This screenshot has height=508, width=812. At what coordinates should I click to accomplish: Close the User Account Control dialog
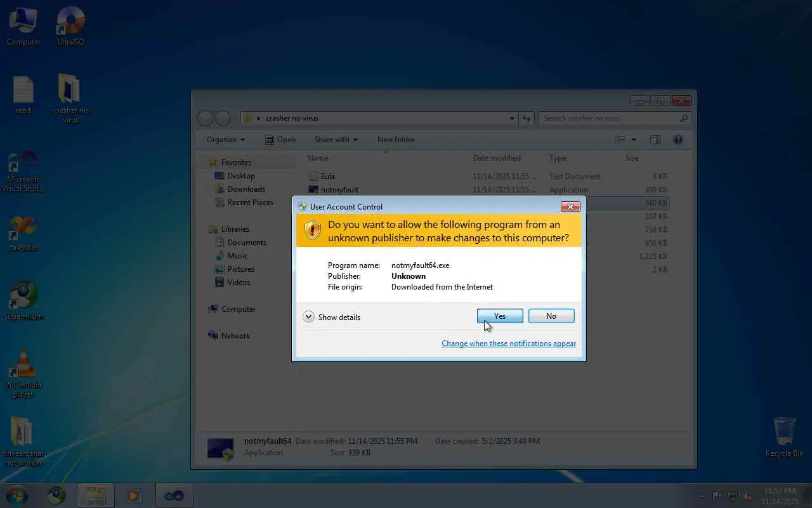click(570, 206)
